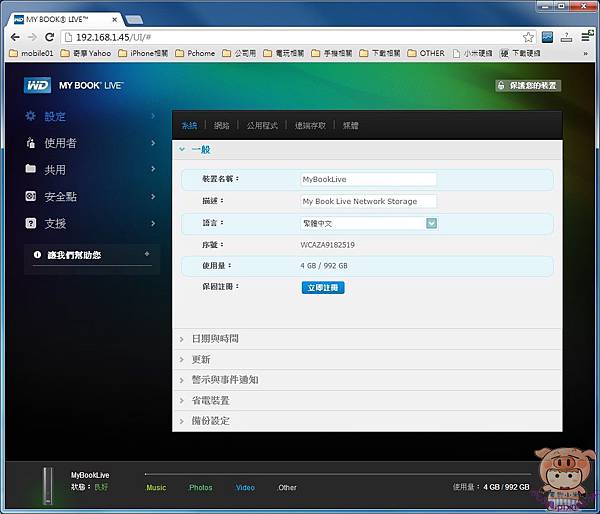Open the Chrome menu icon

click(585, 37)
